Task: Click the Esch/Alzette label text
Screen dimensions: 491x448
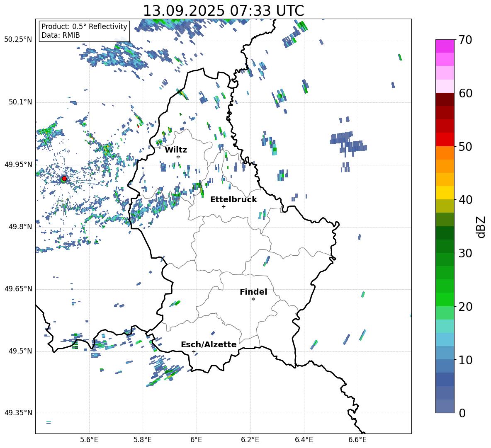Action: coord(209,344)
